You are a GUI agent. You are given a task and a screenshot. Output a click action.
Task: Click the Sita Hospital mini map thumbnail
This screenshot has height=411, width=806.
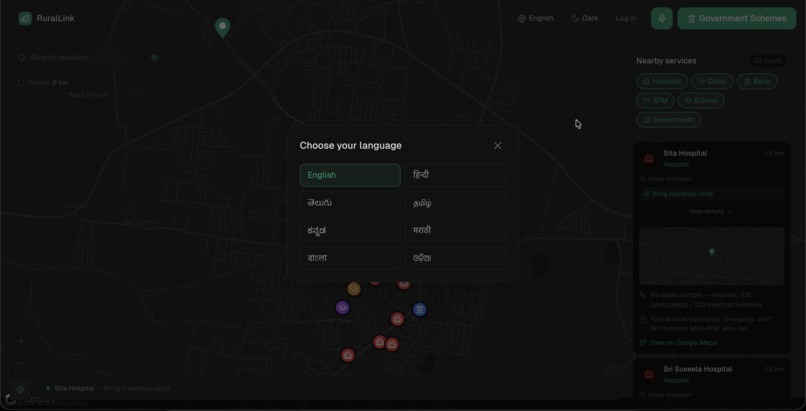(711, 256)
